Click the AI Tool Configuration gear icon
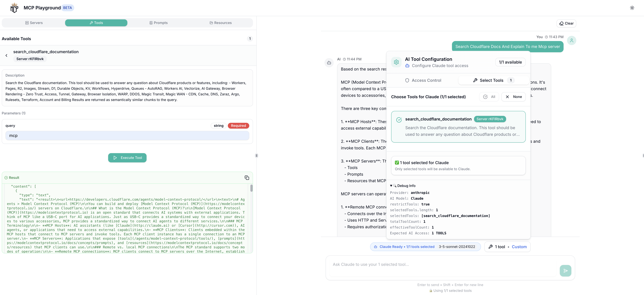The image size is (644, 295). [396, 62]
